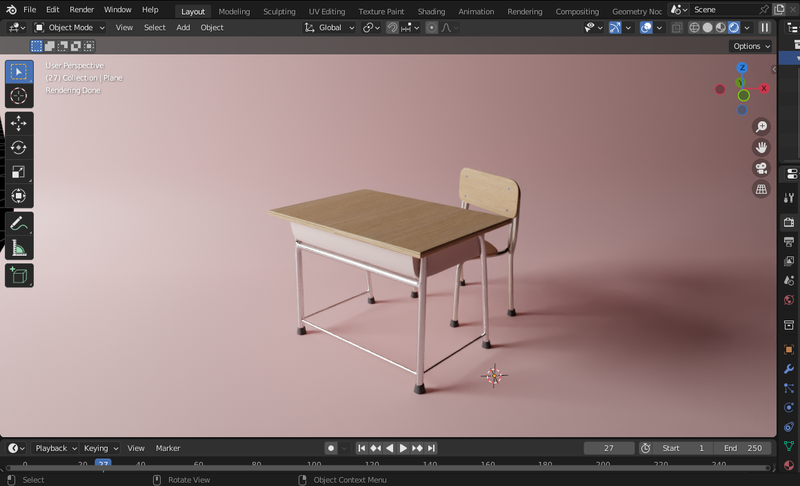Open the Options dropdown
The image size is (800, 486).
point(751,46)
